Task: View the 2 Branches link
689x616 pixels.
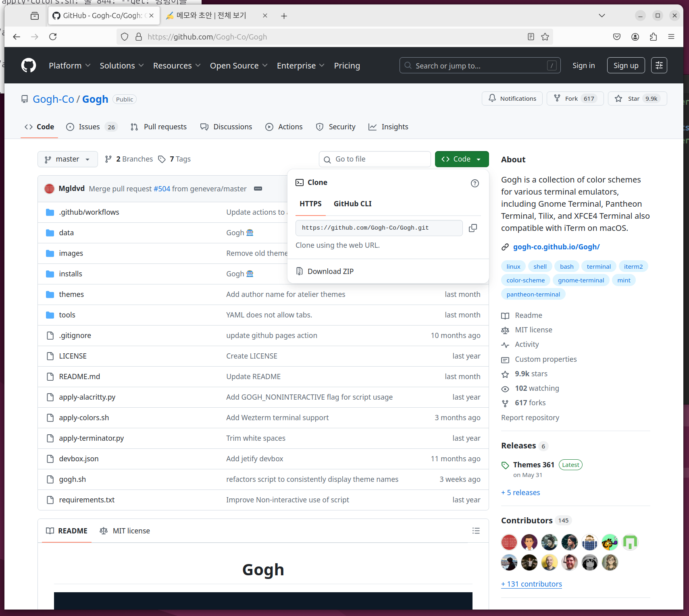Action: [x=129, y=159]
